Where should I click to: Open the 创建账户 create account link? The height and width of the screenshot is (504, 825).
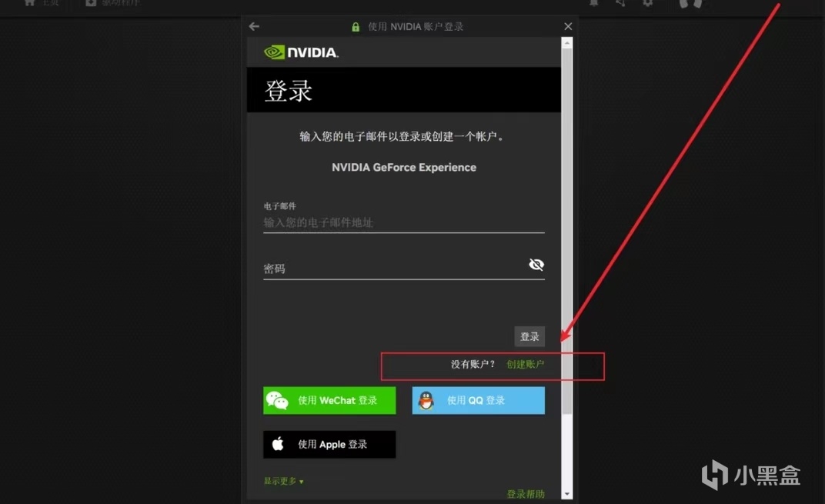point(525,364)
